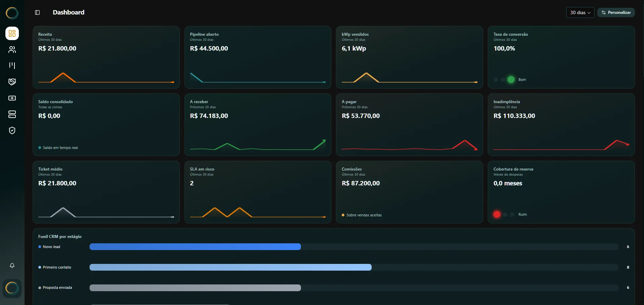The width and height of the screenshot is (644, 305).
Task: Click the Primeiro contato funnel bar
Action: 231,267
